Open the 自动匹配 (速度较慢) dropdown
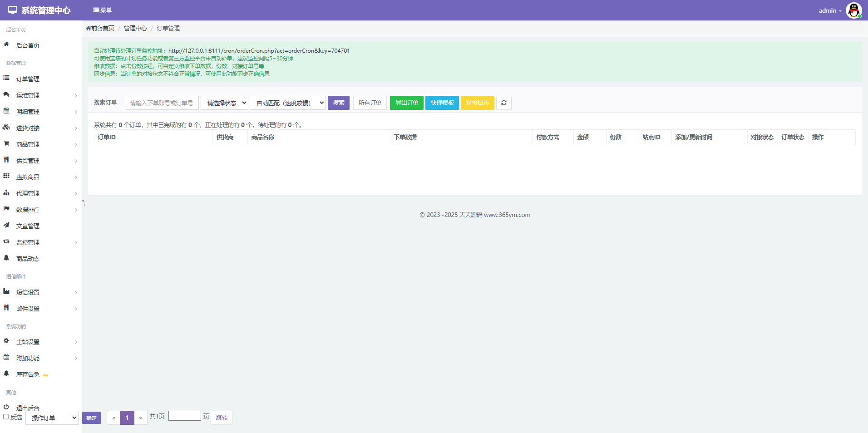This screenshot has height=433, width=868. (x=288, y=103)
